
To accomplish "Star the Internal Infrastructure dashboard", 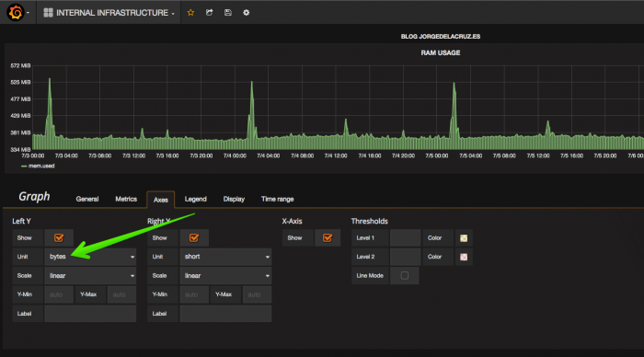I will tap(190, 13).
